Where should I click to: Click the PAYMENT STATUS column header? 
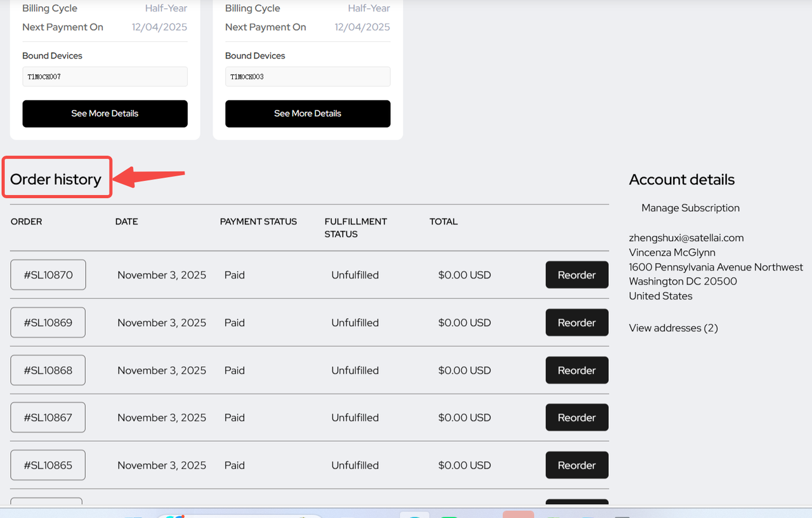258,222
